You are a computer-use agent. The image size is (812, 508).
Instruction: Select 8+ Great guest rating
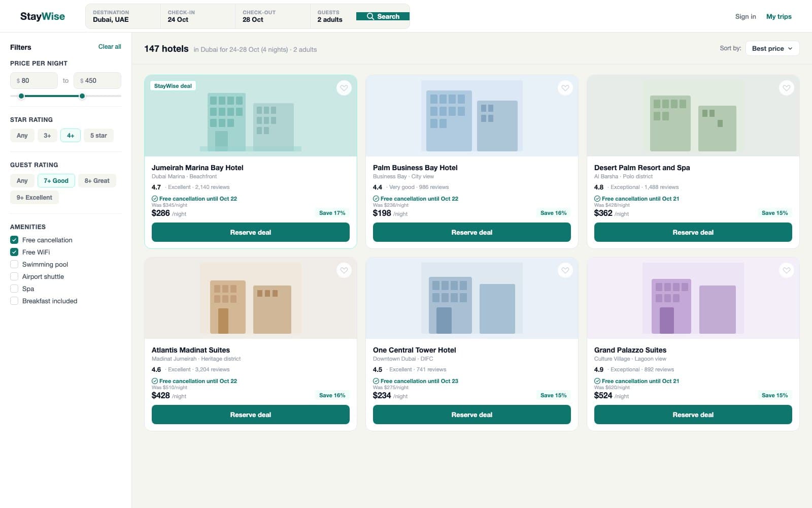pyautogui.click(x=97, y=181)
